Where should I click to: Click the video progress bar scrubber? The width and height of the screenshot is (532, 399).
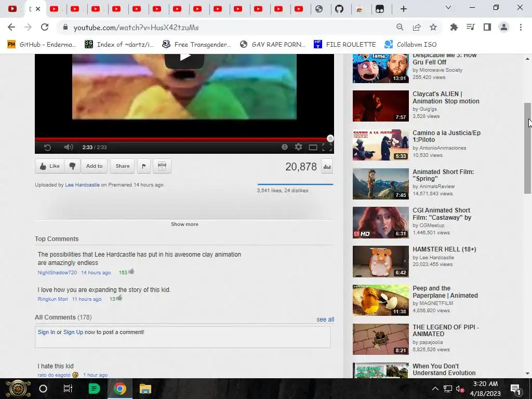pyautogui.click(x=330, y=138)
